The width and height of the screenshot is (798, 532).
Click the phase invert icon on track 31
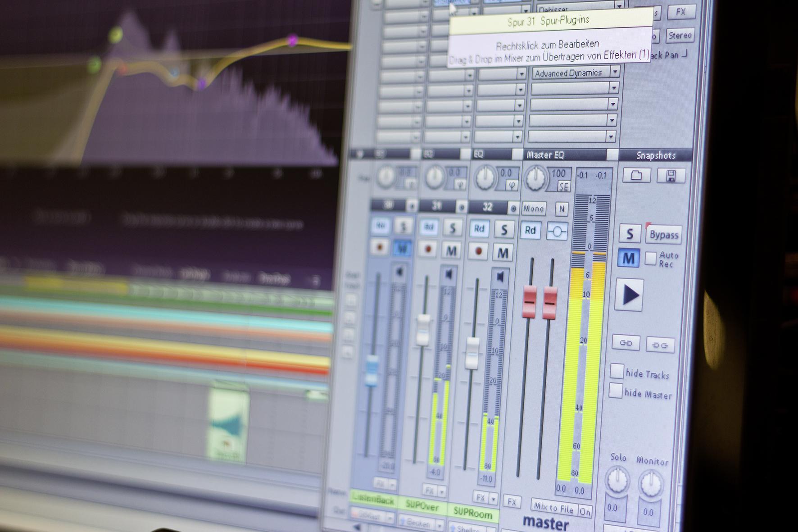click(460, 183)
